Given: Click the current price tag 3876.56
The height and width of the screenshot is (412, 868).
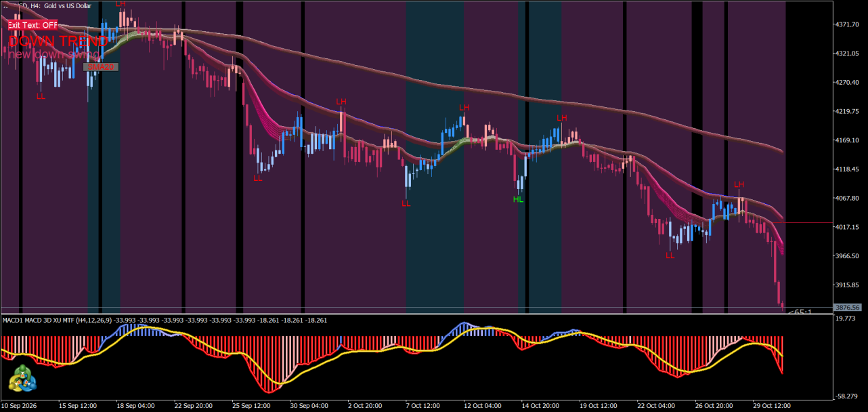Looking at the screenshot, I should (846, 308).
